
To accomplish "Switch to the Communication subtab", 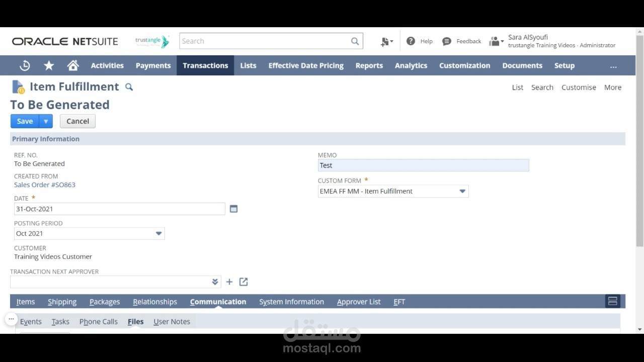I will [218, 302].
